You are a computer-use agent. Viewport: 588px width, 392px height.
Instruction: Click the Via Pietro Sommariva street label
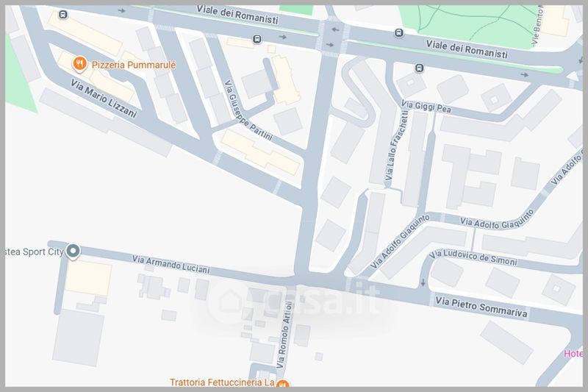pos(481,307)
